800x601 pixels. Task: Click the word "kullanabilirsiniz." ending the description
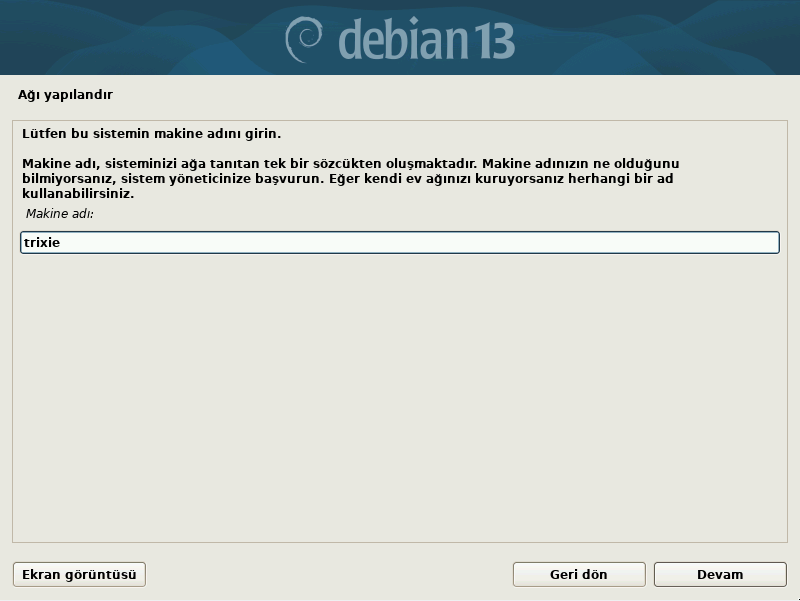click(78, 194)
